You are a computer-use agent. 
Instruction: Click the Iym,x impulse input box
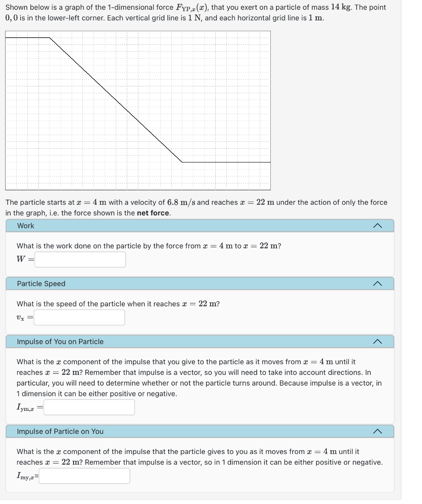click(89, 407)
